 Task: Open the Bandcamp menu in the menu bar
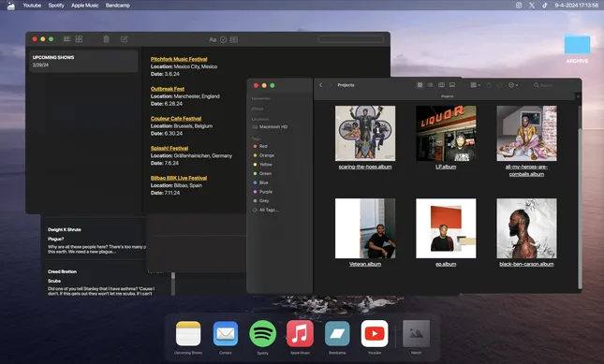tap(117, 6)
